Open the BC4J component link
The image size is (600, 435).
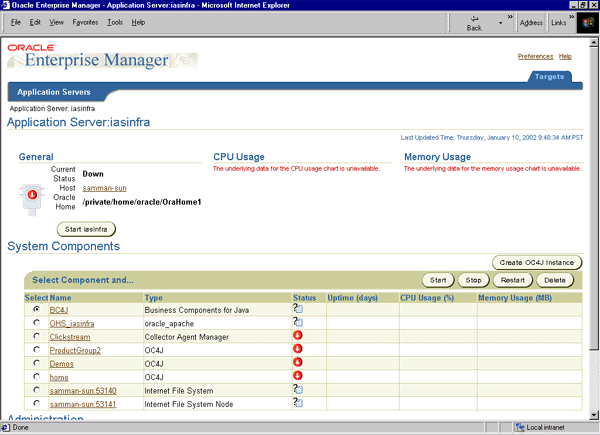59,310
